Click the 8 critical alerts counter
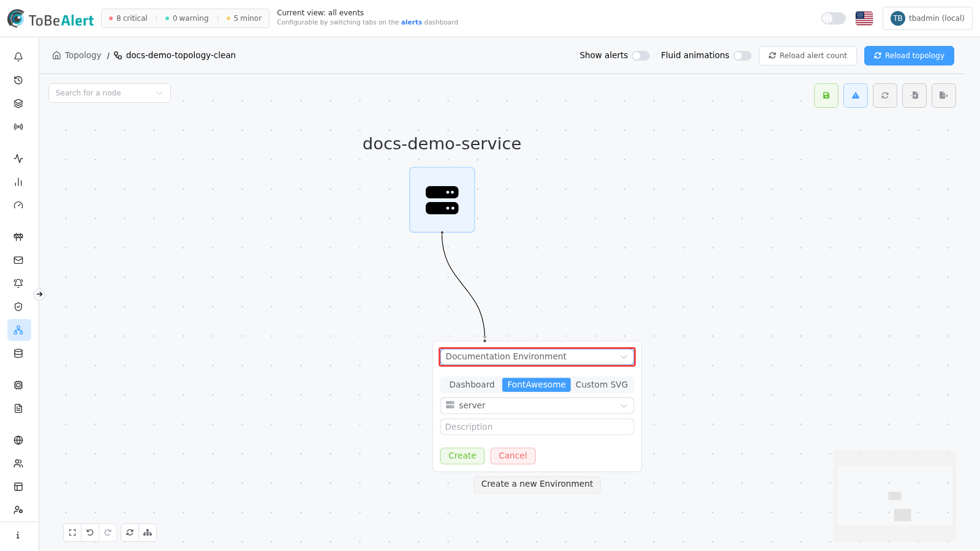 pyautogui.click(x=128, y=18)
